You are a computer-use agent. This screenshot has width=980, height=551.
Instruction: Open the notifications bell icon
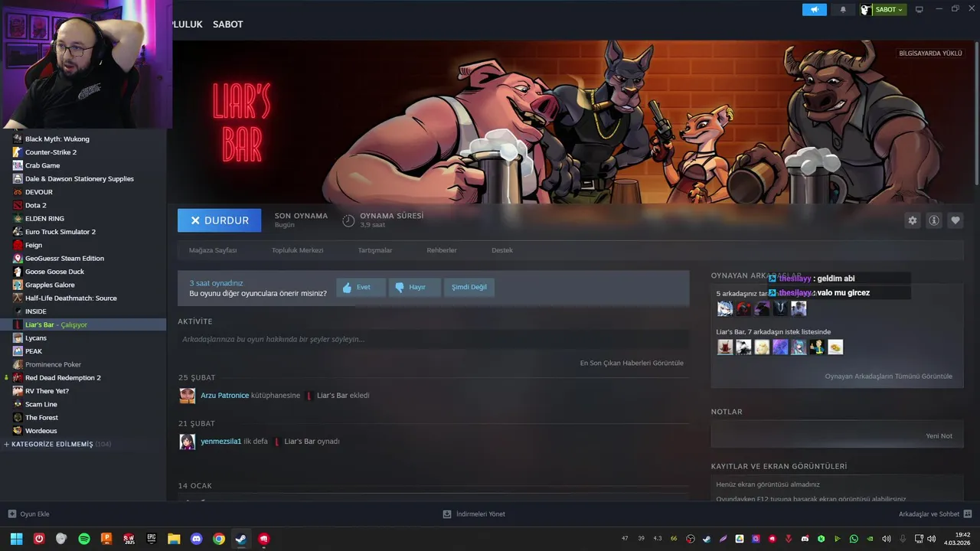point(843,9)
